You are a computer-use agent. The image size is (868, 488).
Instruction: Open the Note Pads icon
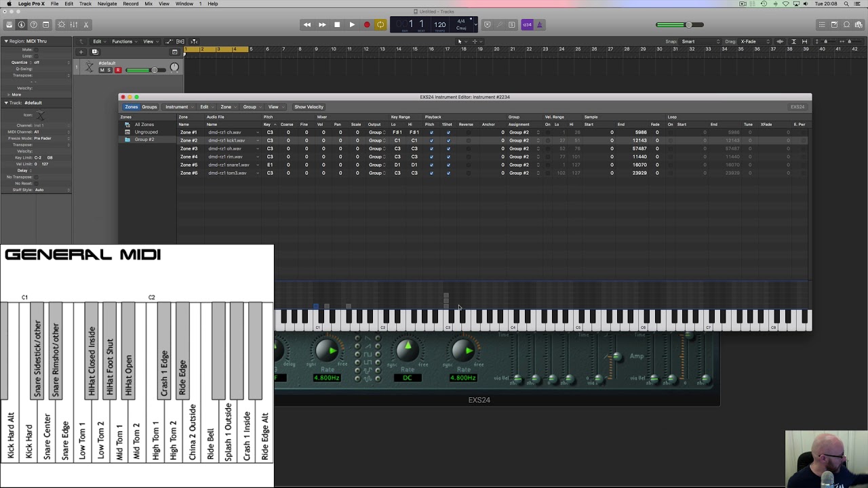[x=834, y=25]
